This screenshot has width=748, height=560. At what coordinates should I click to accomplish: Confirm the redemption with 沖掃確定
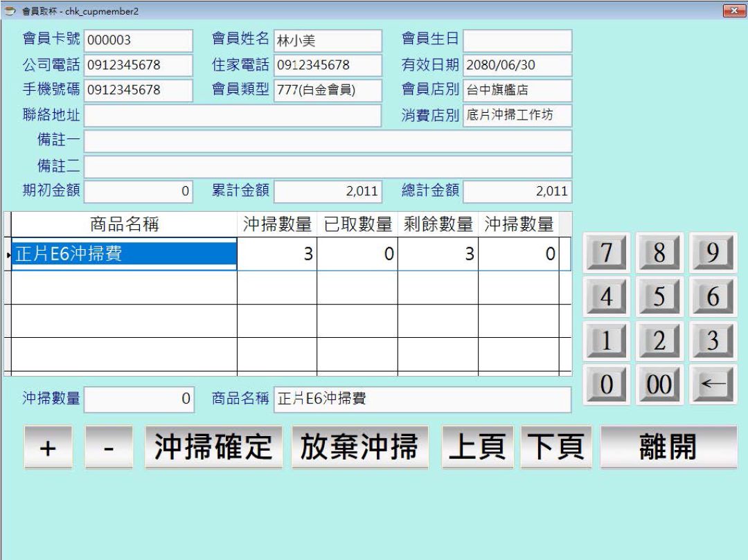coord(213,448)
